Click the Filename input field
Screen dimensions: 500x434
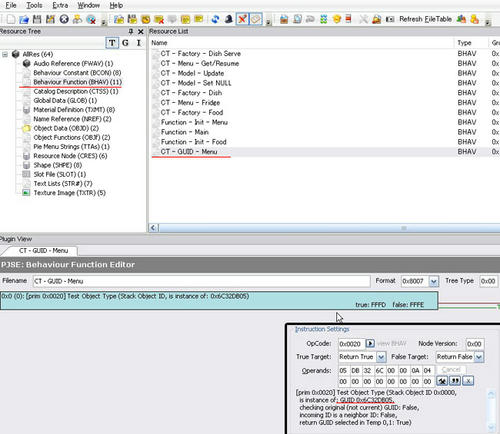(x=201, y=281)
